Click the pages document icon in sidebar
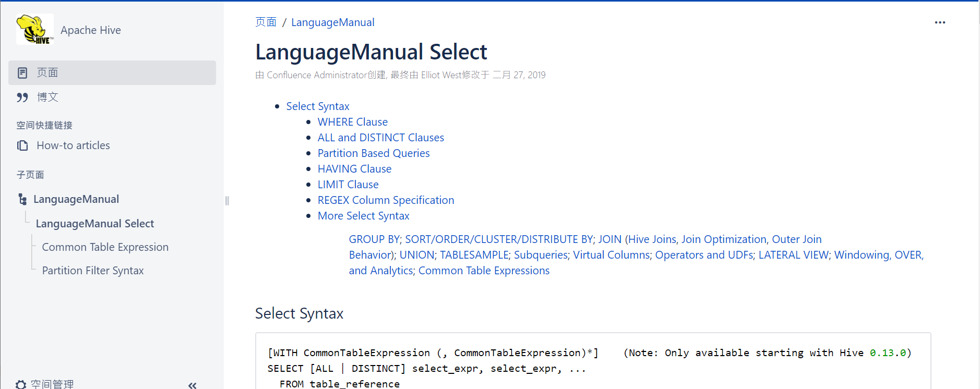This screenshot has width=980, height=389. pyautogui.click(x=22, y=73)
